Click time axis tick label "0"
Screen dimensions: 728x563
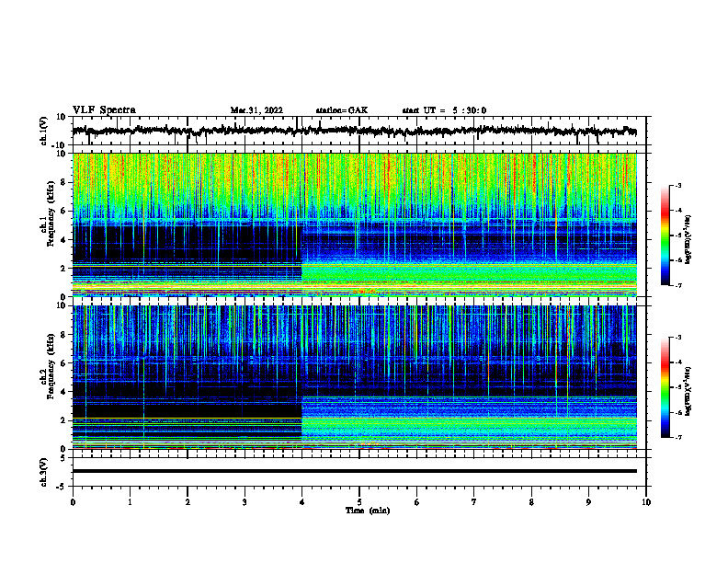pyautogui.click(x=73, y=502)
